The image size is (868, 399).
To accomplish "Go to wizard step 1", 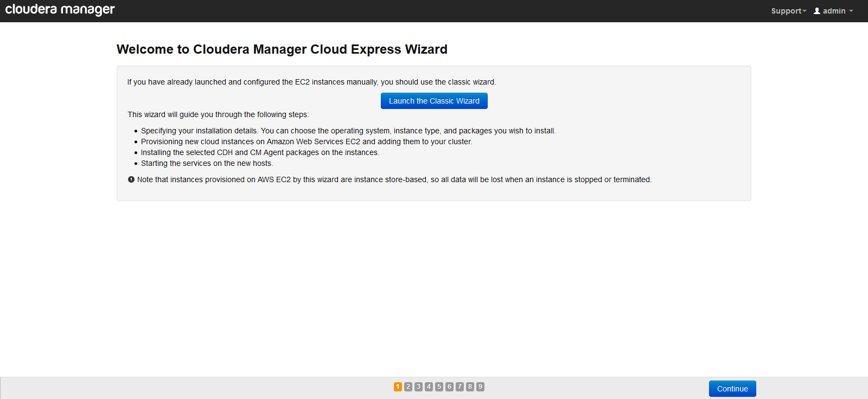I will [398, 387].
